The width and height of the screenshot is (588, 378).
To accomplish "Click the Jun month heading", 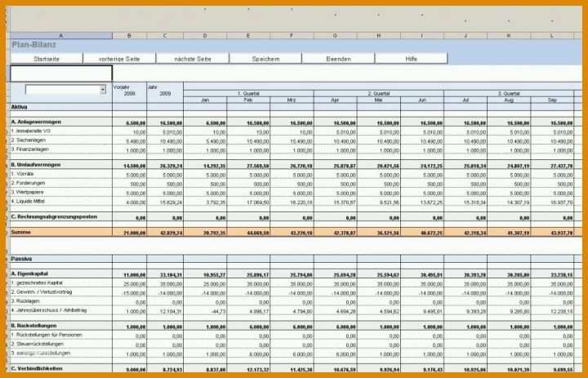I will coord(422,100).
